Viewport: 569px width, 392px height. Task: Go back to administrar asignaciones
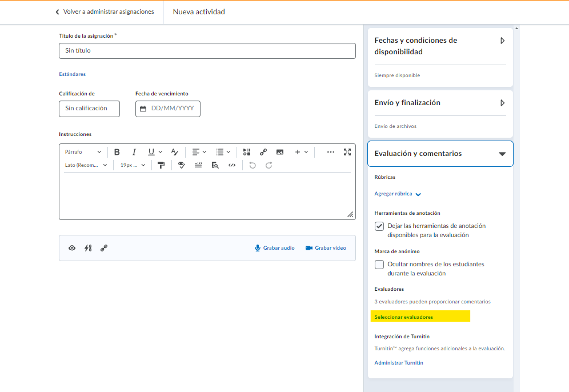coord(105,12)
